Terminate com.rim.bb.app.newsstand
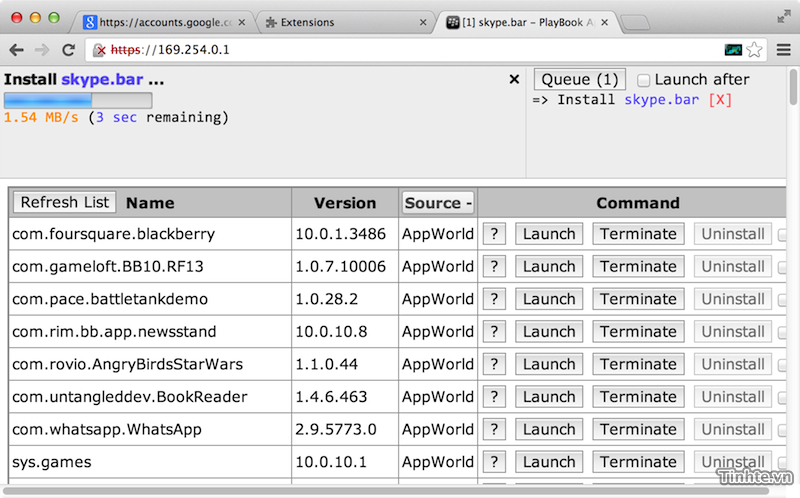Viewport: 800px width, 498px height. pyautogui.click(x=638, y=332)
